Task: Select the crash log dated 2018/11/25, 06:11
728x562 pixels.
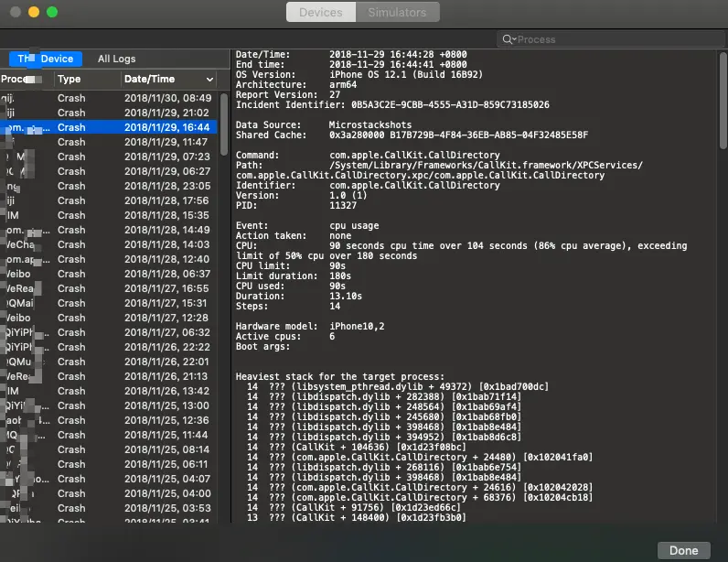Action: click(x=109, y=464)
